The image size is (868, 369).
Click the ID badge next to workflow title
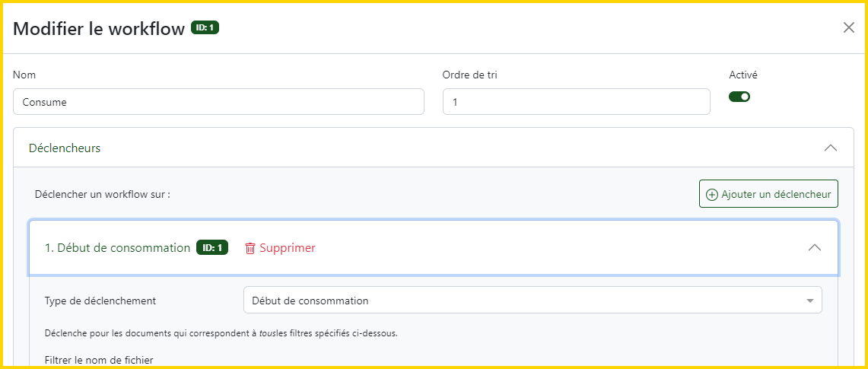pos(205,29)
